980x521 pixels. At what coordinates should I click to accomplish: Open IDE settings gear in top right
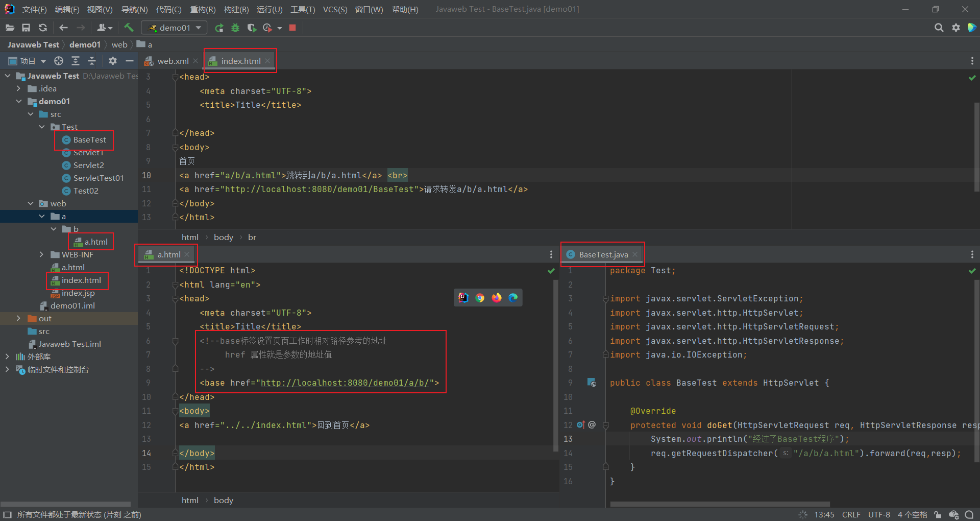(955, 28)
